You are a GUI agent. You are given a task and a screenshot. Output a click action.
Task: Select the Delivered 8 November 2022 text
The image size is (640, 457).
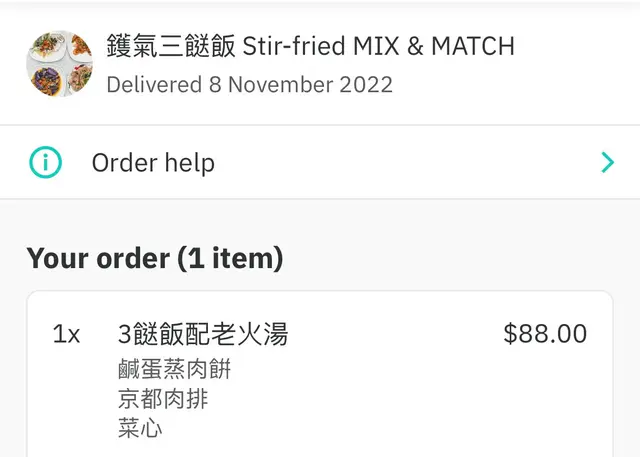tap(249, 84)
